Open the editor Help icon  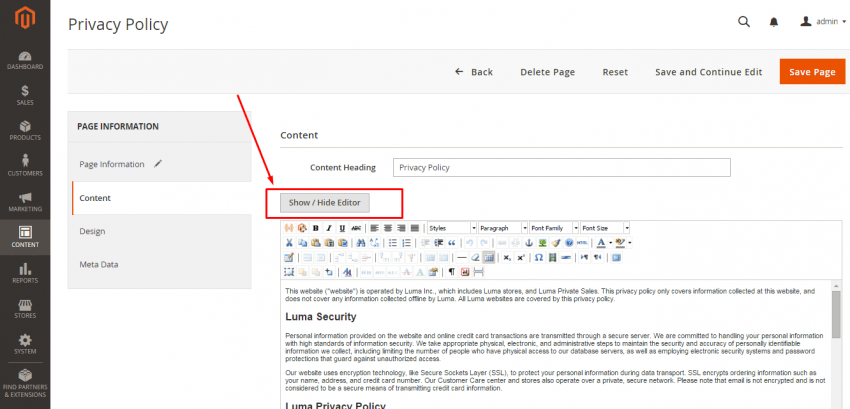(569, 242)
